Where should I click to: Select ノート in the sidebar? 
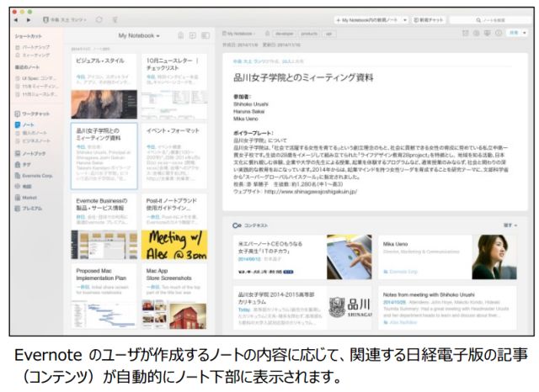tap(24, 124)
